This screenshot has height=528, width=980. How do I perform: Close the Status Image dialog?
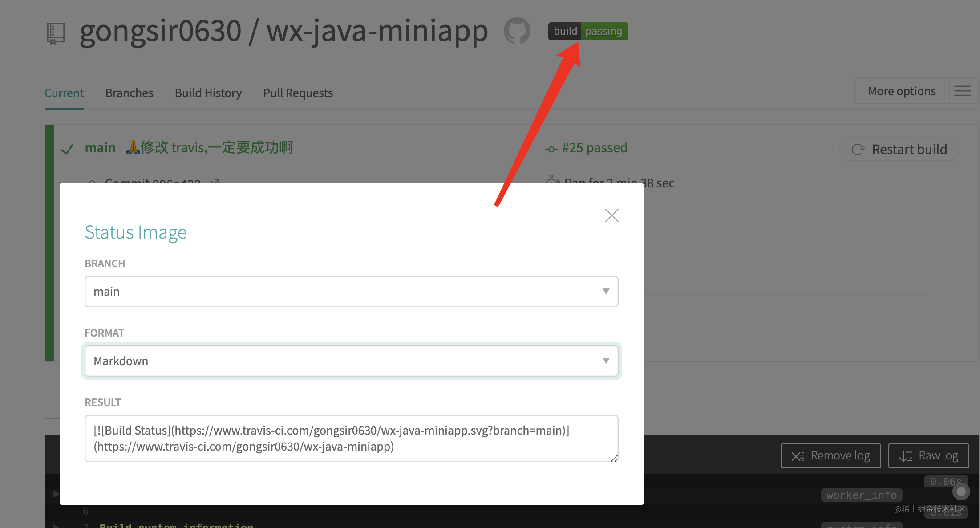tap(611, 215)
